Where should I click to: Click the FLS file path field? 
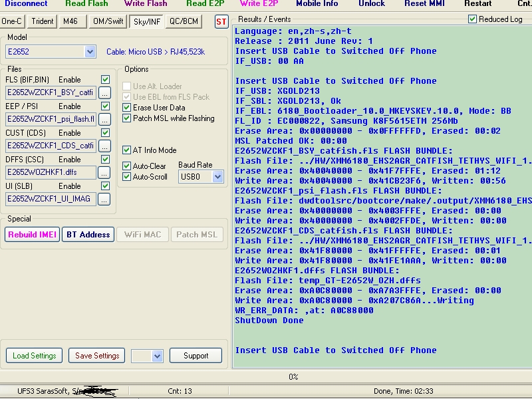pyautogui.click(x=51, y=92)
